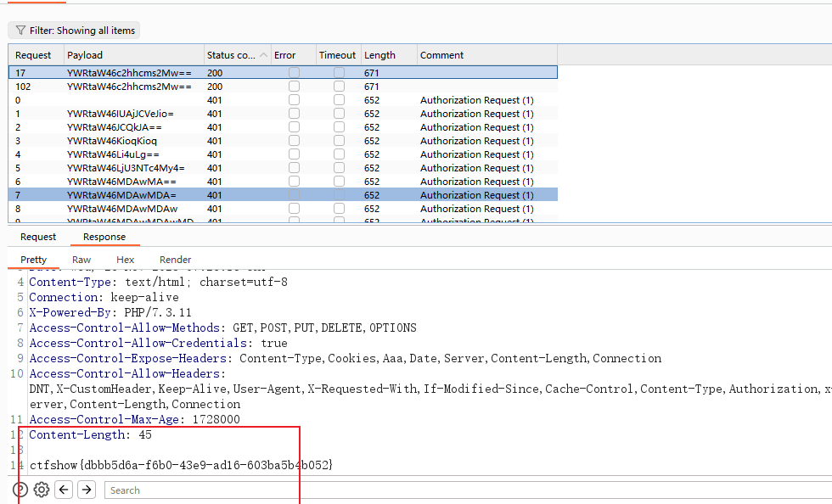Toggle Error checkbox for request 102
The width and height of the screenshot is (832, 504).
pyautogui.click(x=294, y=86)
